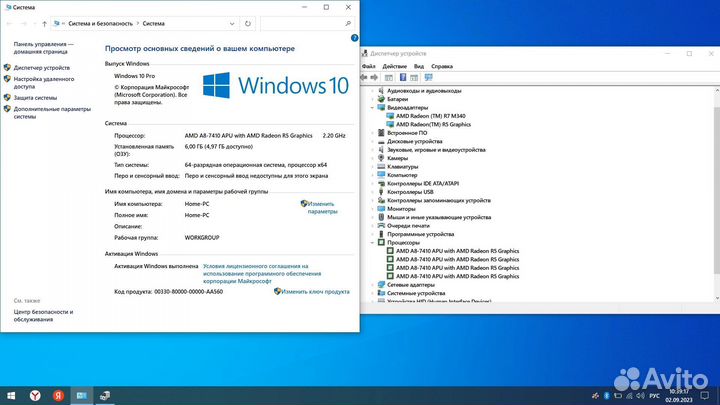Open Дополнительные параметры системы link
Viewport: 720px width, 405px height.
tap(52, 113)
